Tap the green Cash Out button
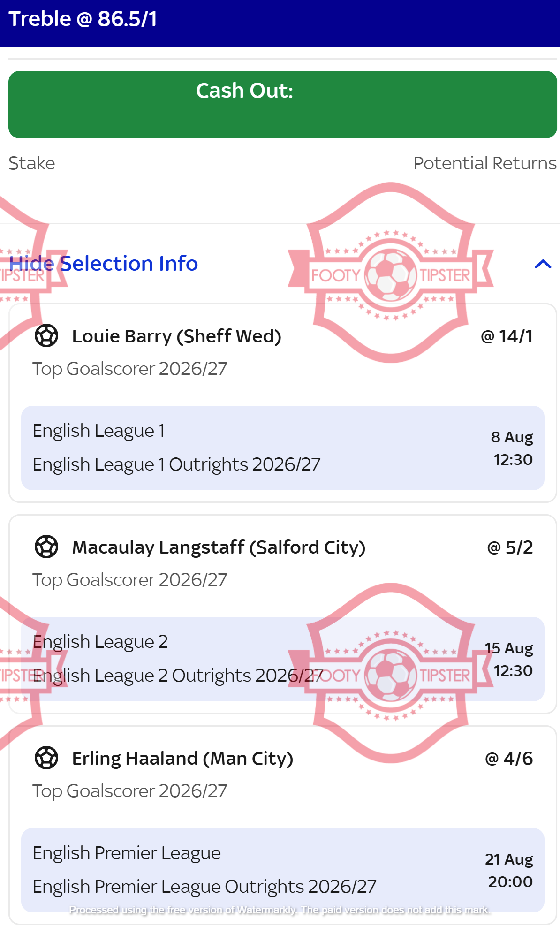560x927 pixels. pos(282,105)
